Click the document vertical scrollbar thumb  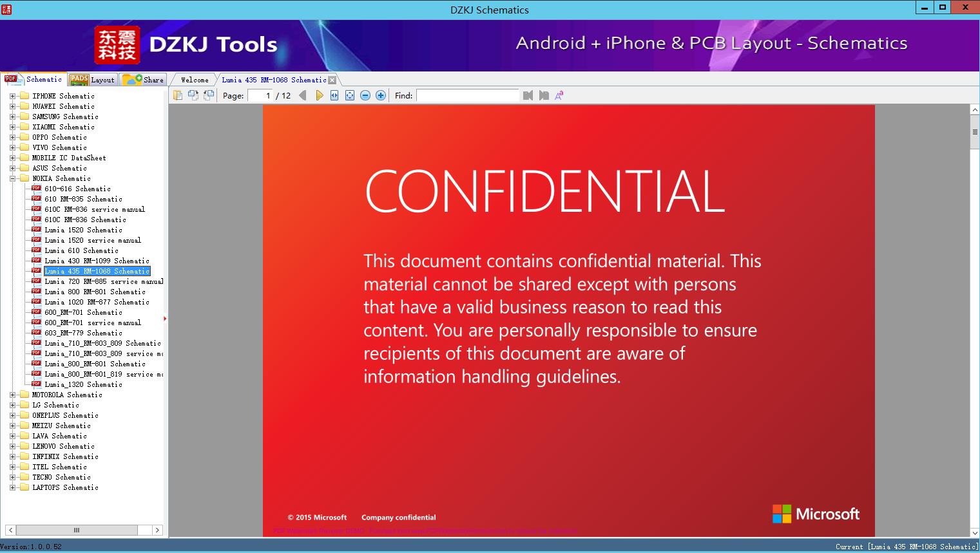click(975, 132)
